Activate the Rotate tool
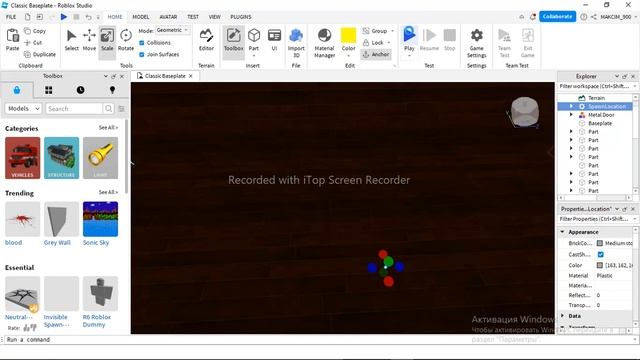The width and height of the screenshot is (640, 360). tap(126, 40)
